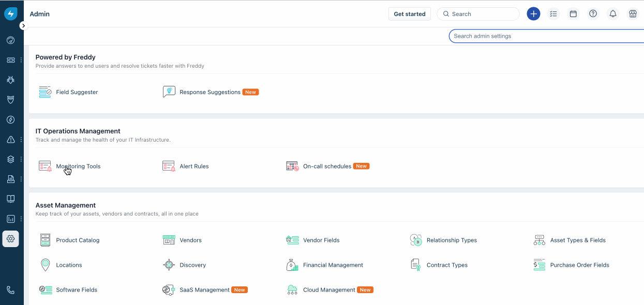Select the Dashboard icon in the left sidebar

tap(10, 40)
